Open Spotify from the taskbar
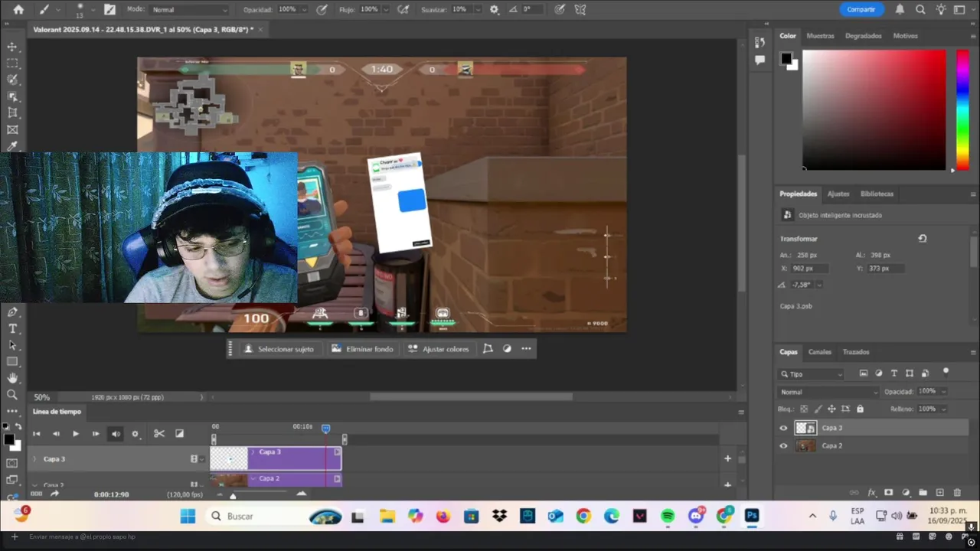980x551 pixels. 668,517
